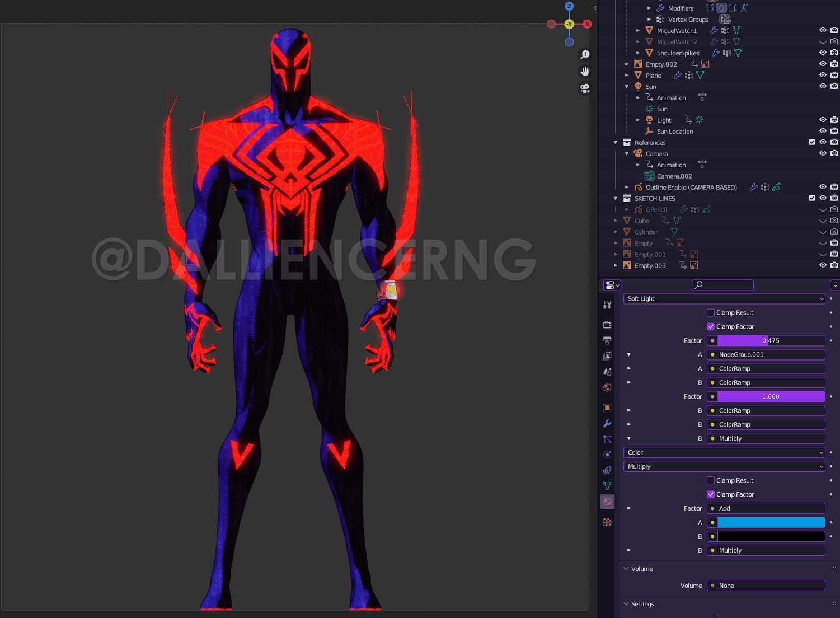
Task: Expand the Empty.002 outliner item
Action: pos(627,64)
